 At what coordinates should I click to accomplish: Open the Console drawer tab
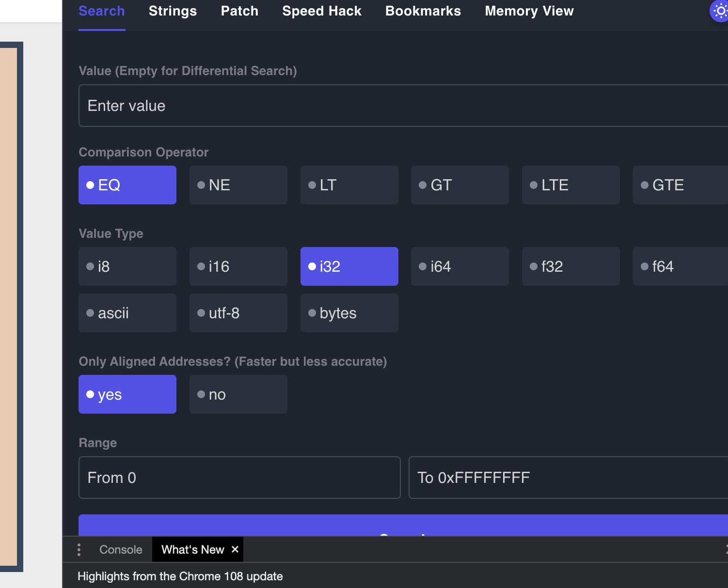point(121,550)
